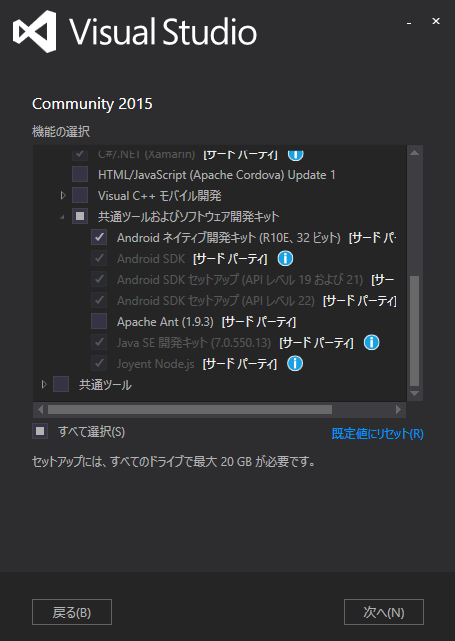This screenshot has width=455, height=641.
Task: Click the partially hidden Xamarin info icon
Action: point(296,155)
